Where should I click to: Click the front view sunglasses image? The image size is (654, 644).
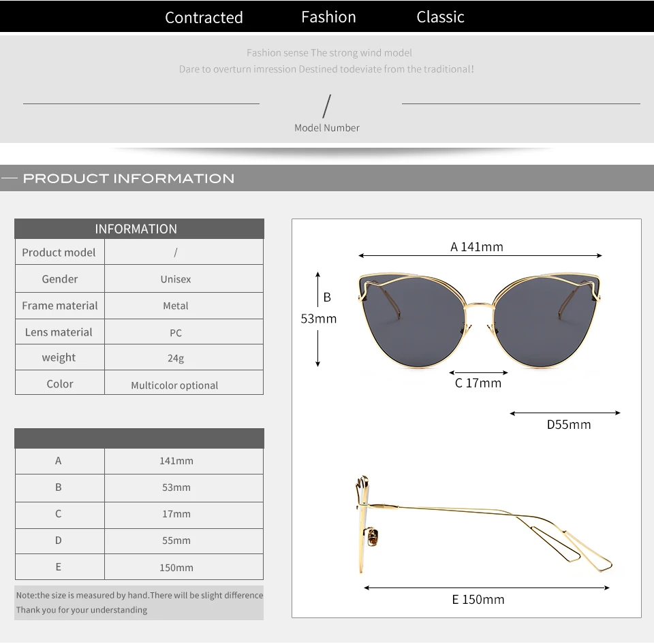pos(479,320)
